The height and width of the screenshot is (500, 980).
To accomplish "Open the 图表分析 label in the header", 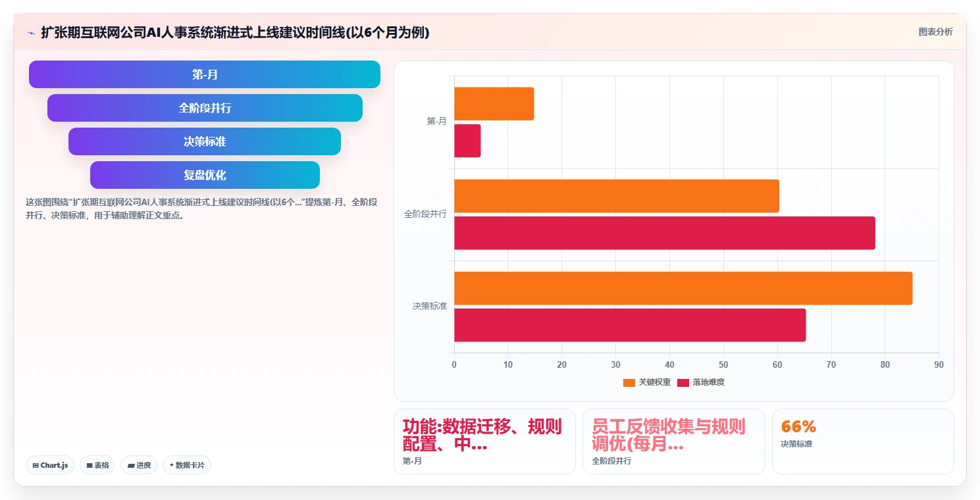I will point(935,32).
